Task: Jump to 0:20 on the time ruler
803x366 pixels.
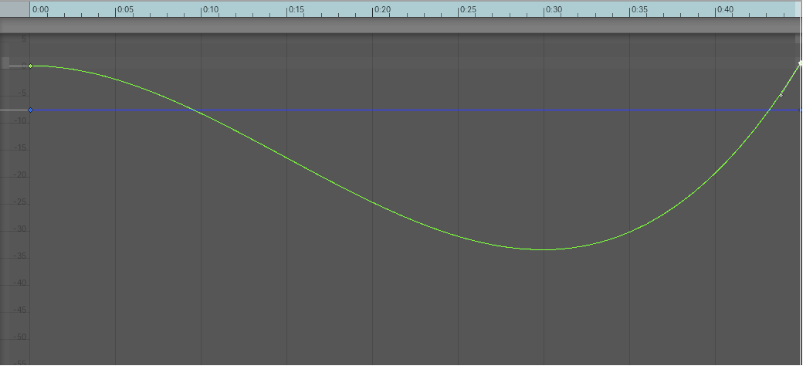Action: point(383,9)
